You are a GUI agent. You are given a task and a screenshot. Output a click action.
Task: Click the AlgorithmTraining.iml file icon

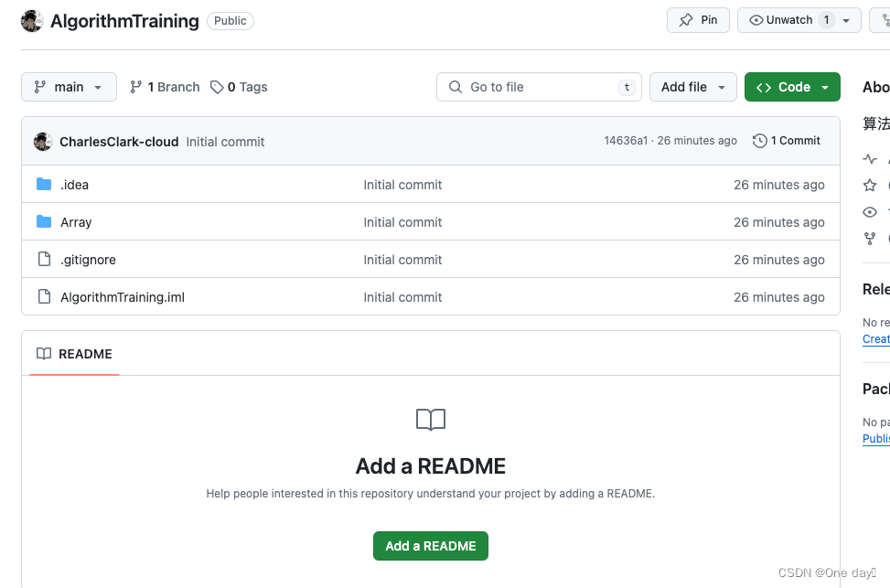pos(44,297)
